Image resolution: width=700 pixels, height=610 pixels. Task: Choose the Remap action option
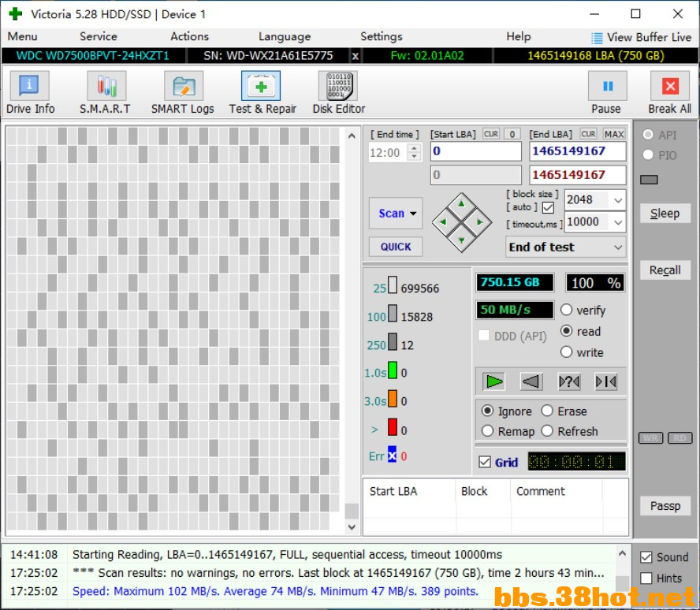pos(488,431)
